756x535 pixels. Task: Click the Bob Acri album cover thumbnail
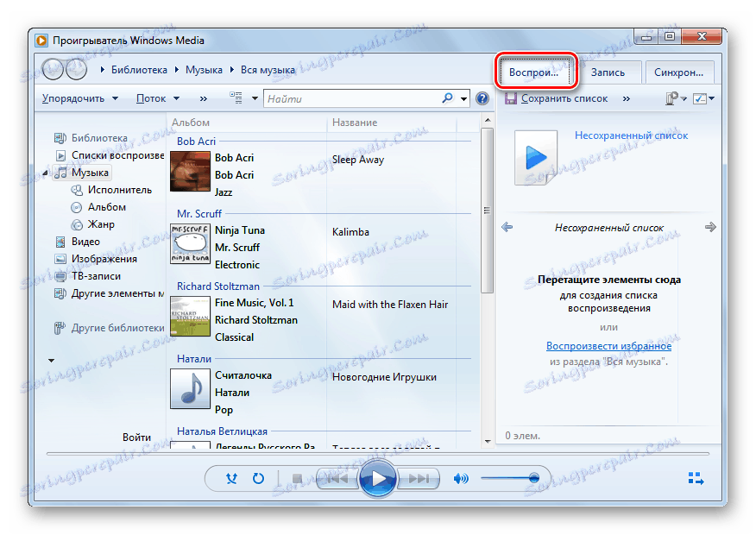(x=190, y=172)
